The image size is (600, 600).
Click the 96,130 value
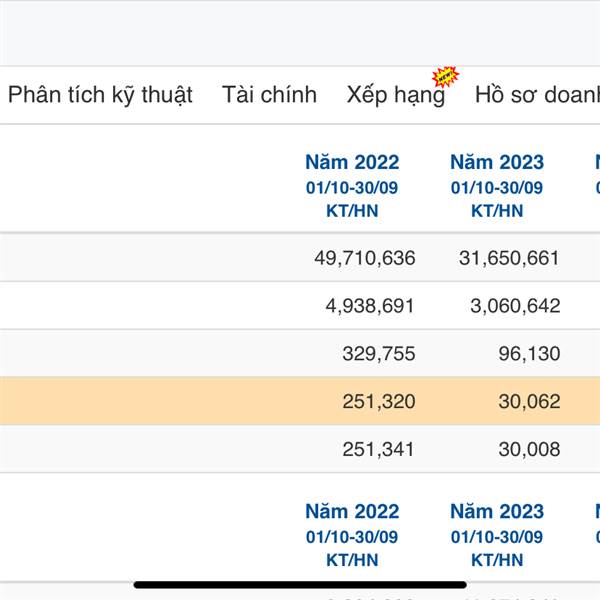click(529, 354)
